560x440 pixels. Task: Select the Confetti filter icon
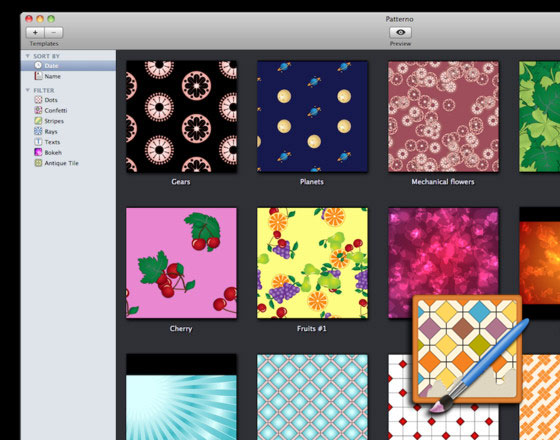pyautogui.click(x=38, y=110)
